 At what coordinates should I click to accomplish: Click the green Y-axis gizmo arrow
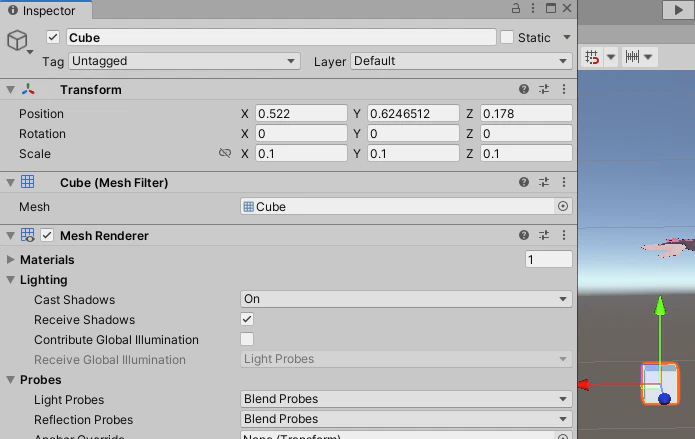click(x=660, y=305)
